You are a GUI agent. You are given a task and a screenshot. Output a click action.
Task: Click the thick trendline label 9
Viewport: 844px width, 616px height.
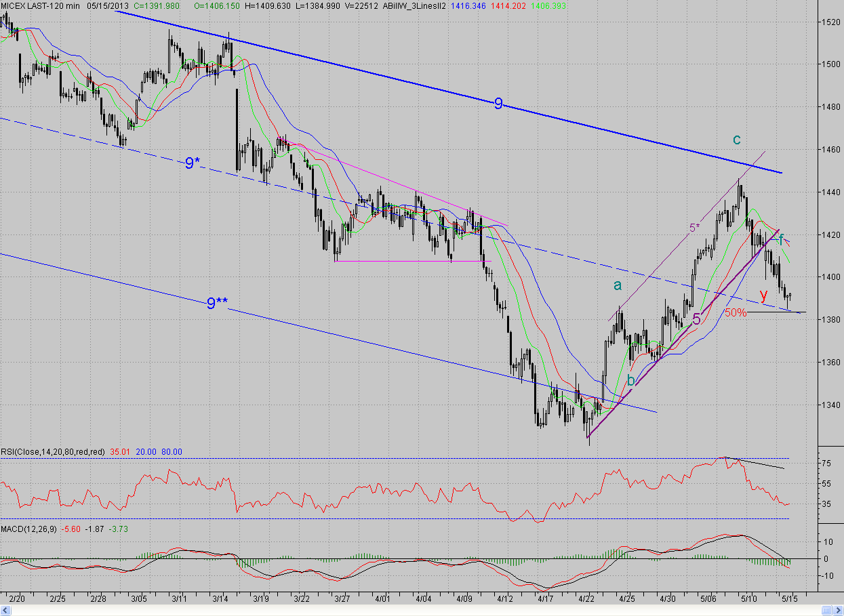(x=498, y=104)
